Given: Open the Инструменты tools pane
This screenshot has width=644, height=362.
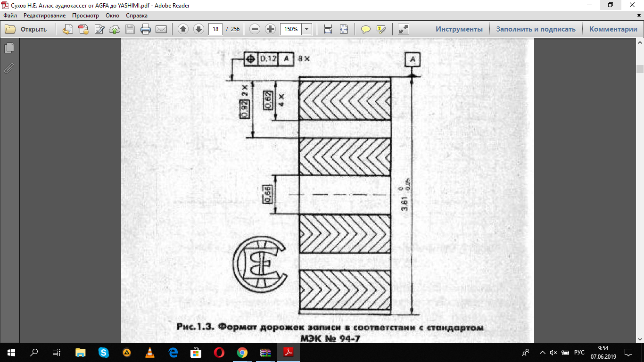Looking at the screenshot, I should 459,29.
